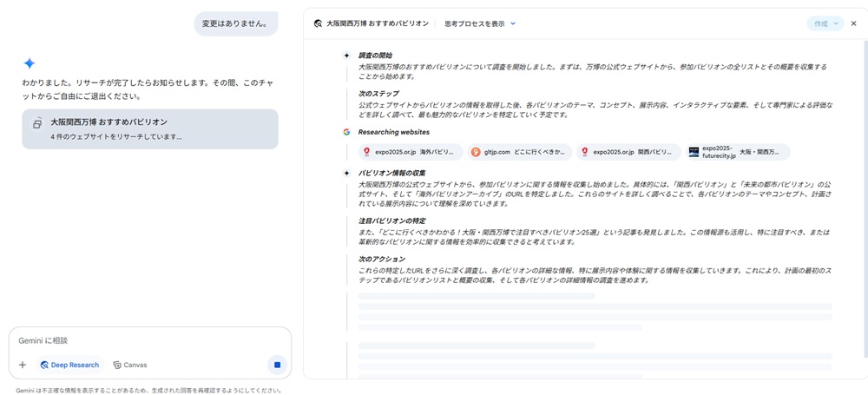Select the first 次のステップ heading
This screenshot has height=395, width=868.
coord(378,93)
